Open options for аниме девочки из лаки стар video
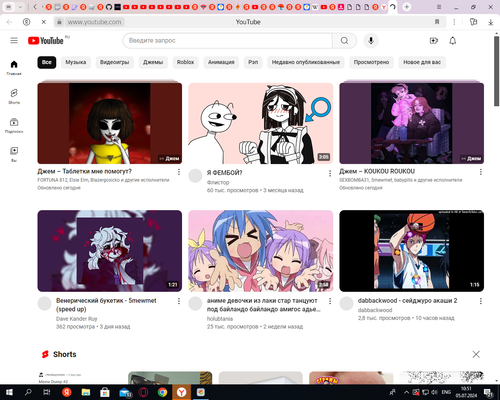This screenshot has height=400, width=500. point(330,301)
